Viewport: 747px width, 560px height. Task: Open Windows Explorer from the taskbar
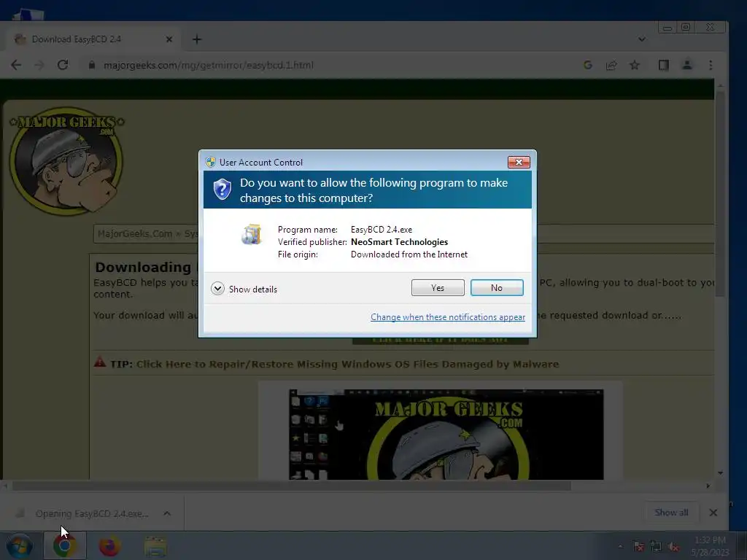[155, 547]
